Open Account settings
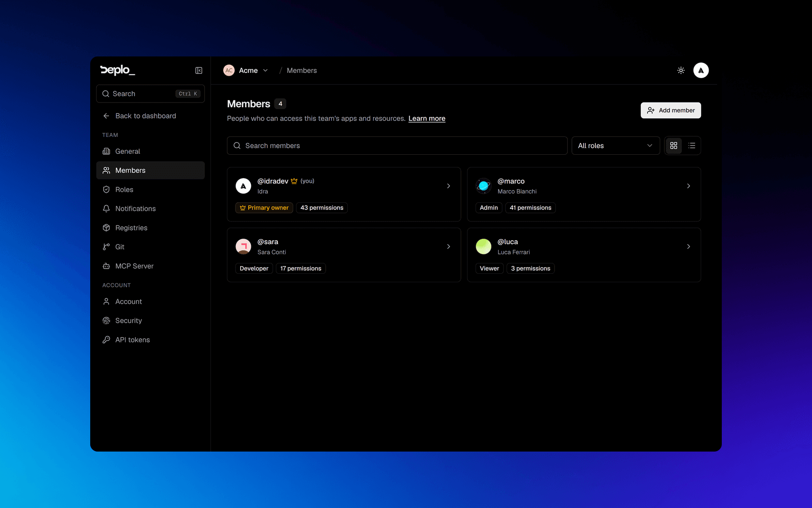 [x=150, y=302]
